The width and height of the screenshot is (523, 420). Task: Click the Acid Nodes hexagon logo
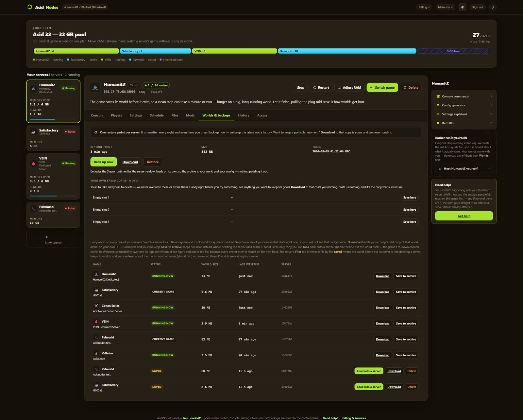[30, 7]
